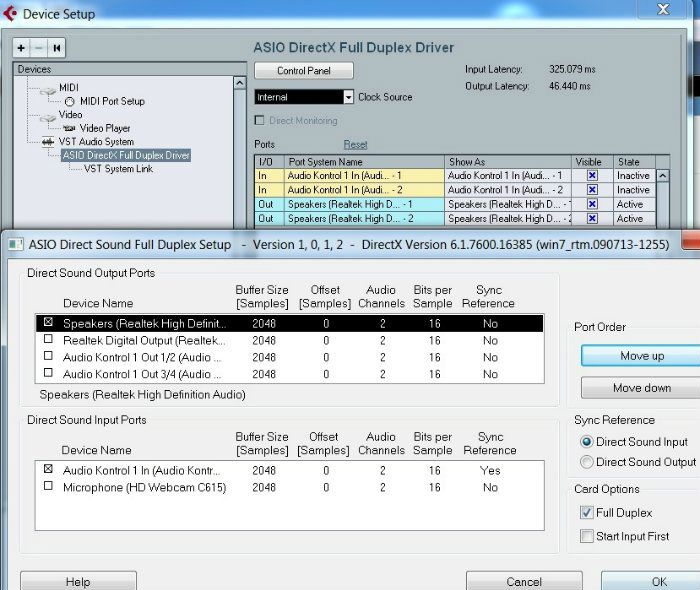Click buffer size 2048 for Realtek Digital Output
The image size is (700, 590).
click(264, 341)
